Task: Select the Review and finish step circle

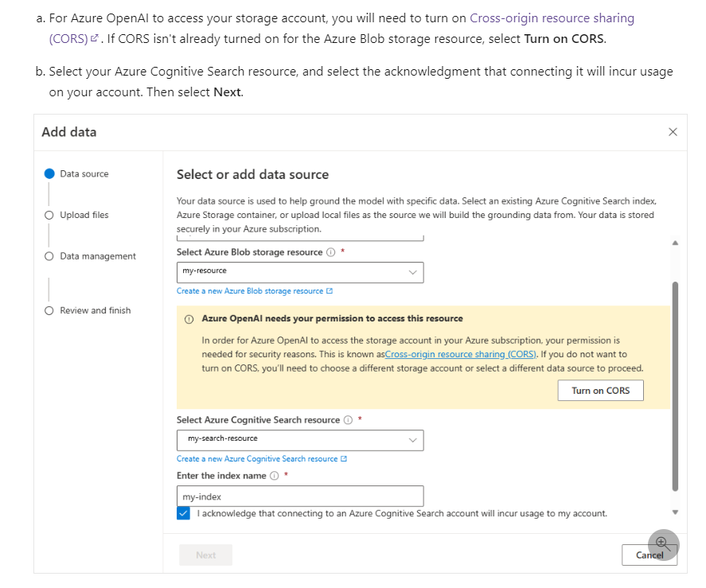Action: 49,310
